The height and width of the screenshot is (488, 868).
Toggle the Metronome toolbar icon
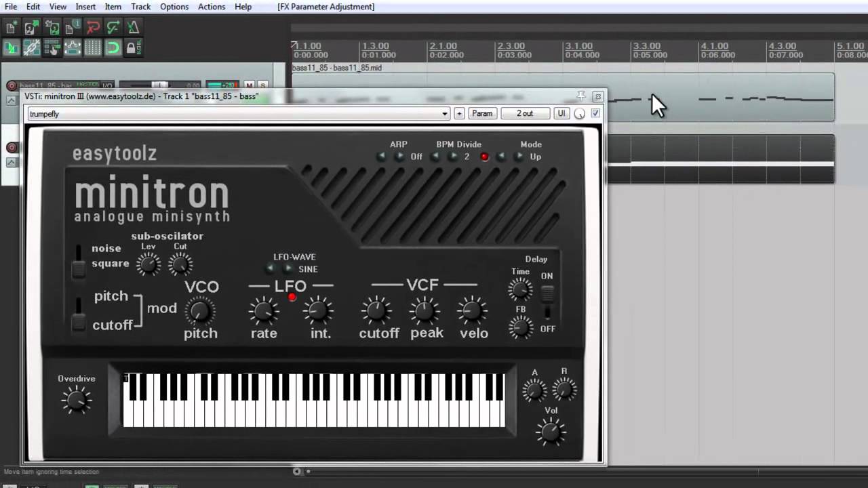(134, 28)
